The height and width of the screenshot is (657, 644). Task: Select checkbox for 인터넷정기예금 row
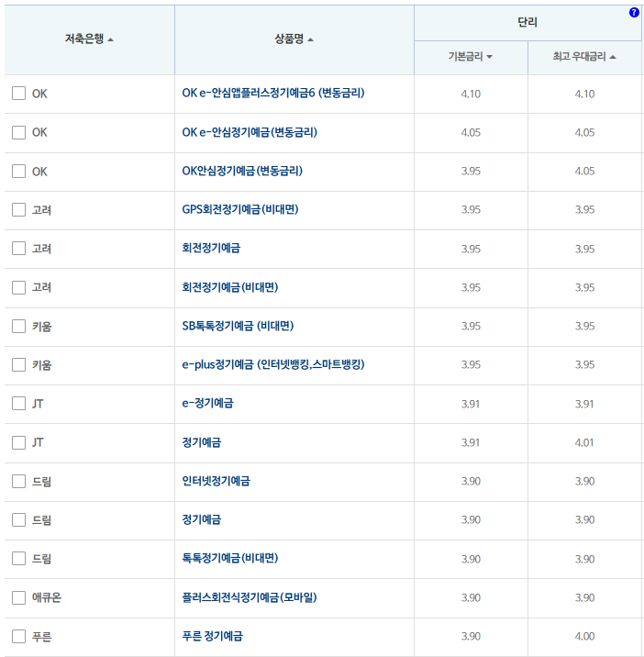click(19, 481)
